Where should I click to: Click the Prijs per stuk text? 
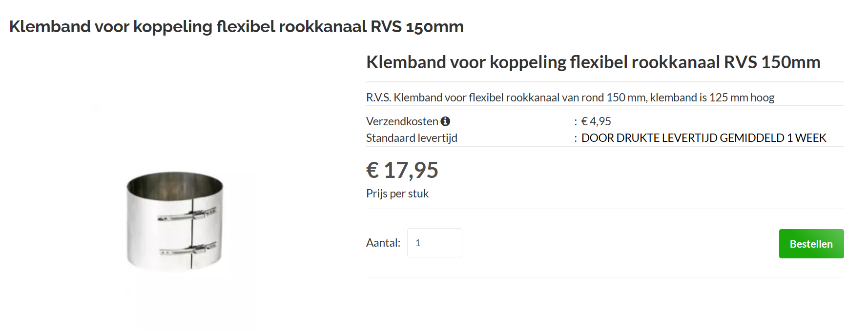pos(397,194)
